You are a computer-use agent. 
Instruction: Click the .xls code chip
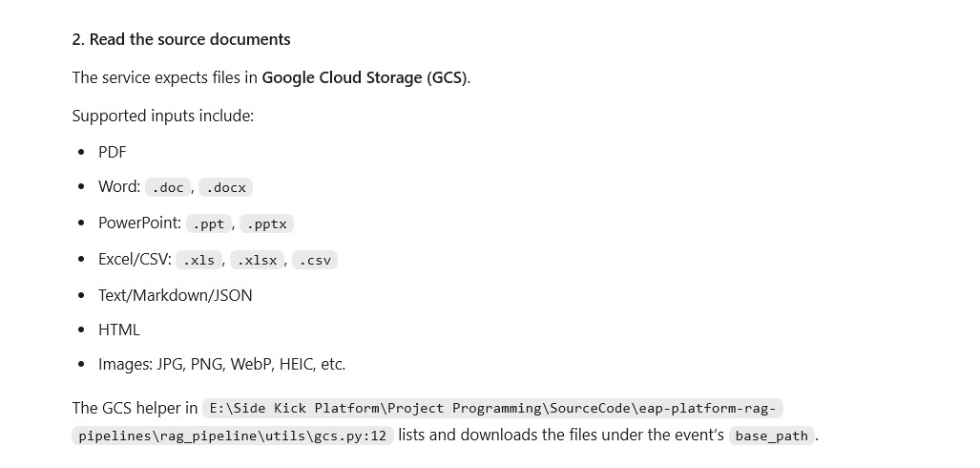pyautogui.click(x=198, y=261)
